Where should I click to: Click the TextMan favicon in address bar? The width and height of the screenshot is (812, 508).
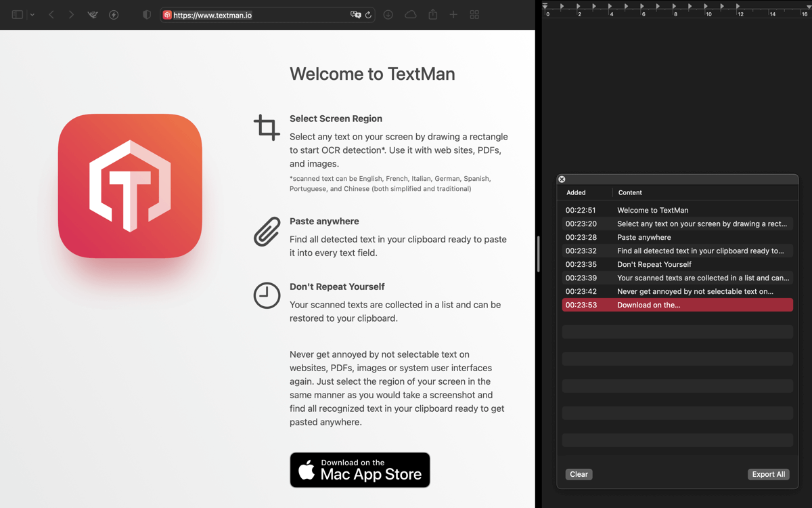[x=167, y=15]
